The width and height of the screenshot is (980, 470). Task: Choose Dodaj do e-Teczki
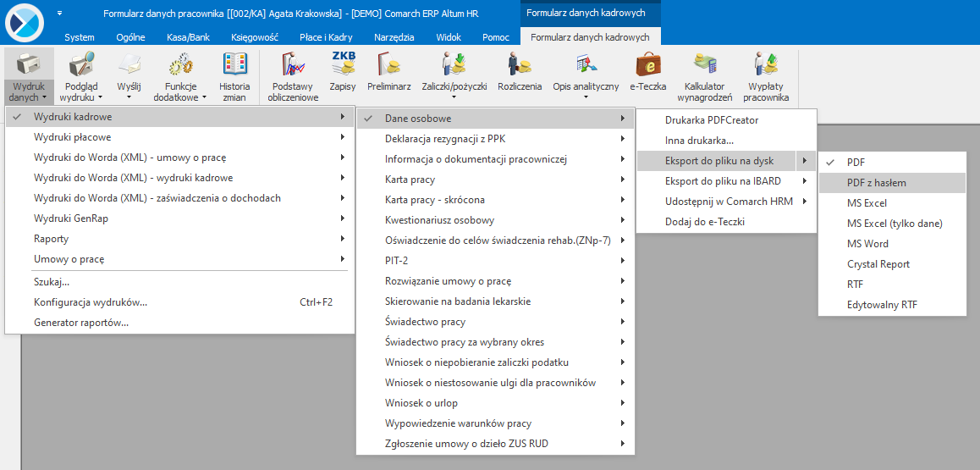click(726, 222)
